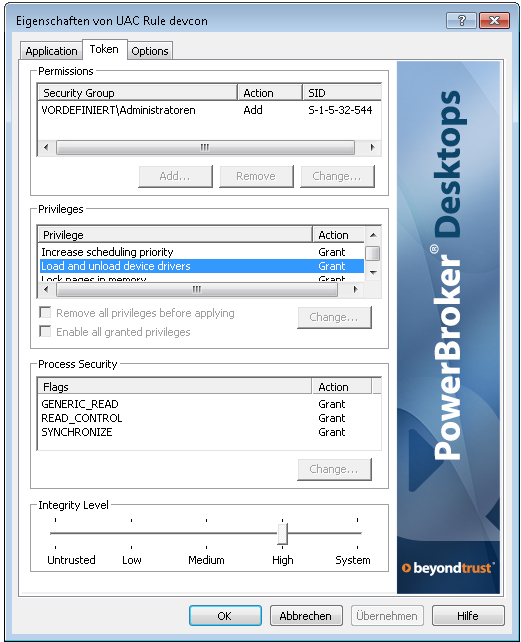Toggle Remove all privileges before applying
The height and width of the screenshot is (642, 521).
[x=45, y=313]
